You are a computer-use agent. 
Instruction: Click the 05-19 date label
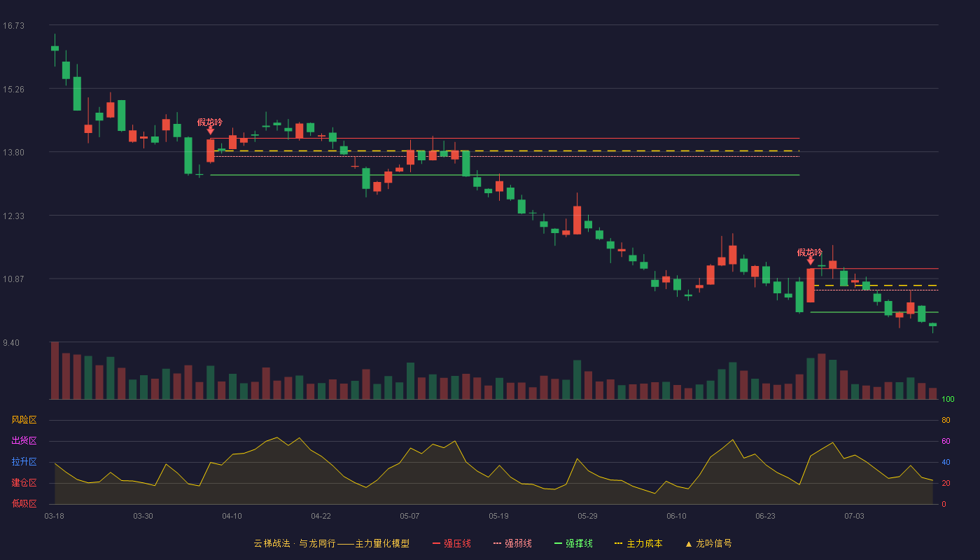(x=498, y=516)
